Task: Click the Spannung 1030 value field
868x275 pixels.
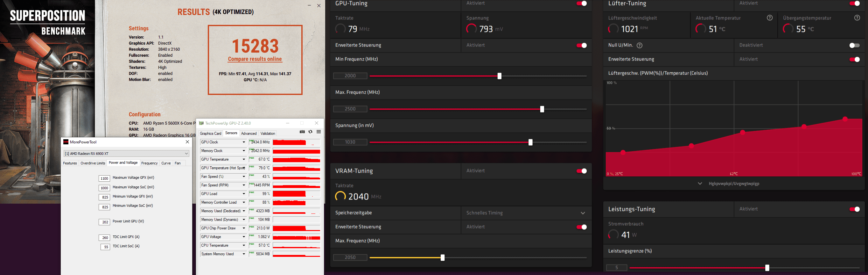Action: [350, 142]
